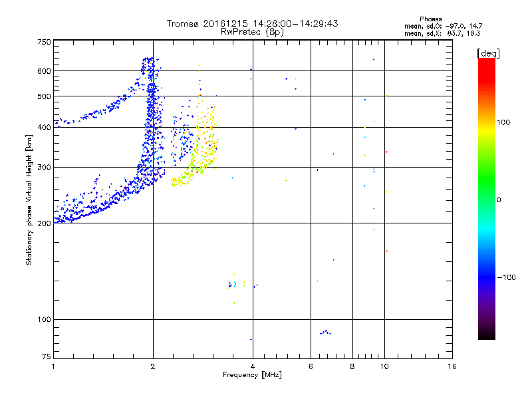
Task: Click the phase colorbar gradient
Action: (487, 199)
